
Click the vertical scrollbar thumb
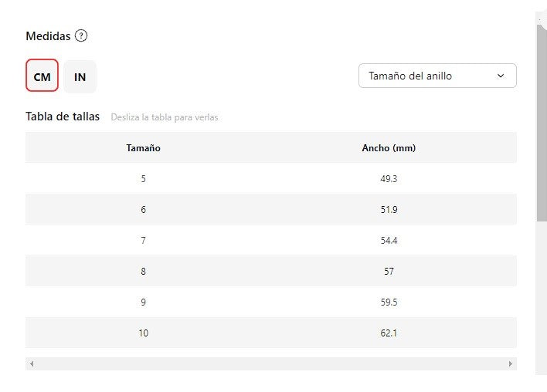pyautogui.click(x=542, y=123)
